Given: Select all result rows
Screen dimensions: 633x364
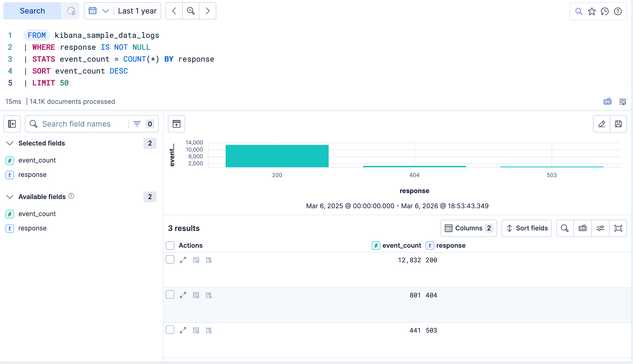Looking at the screenshot, I should 170,246.
